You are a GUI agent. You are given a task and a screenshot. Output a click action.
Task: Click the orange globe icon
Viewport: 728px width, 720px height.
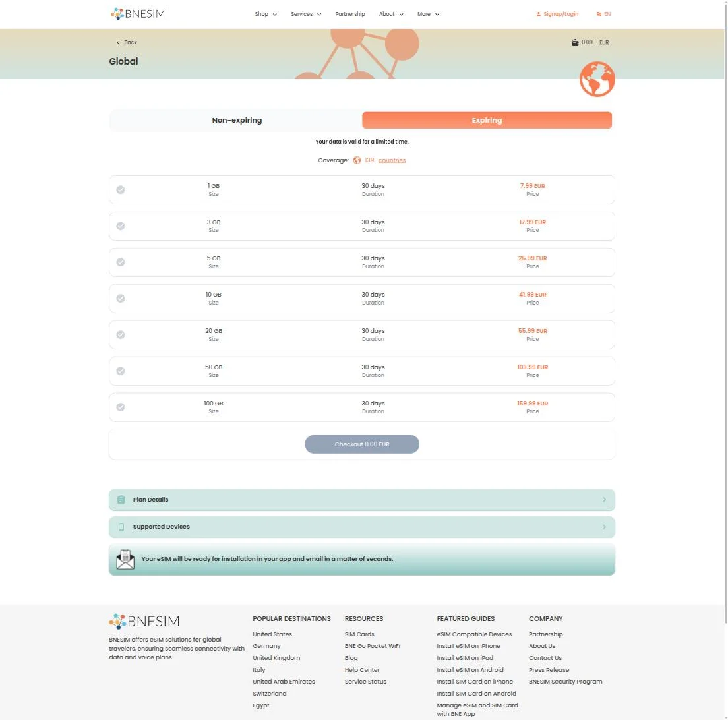click(597, 79)
